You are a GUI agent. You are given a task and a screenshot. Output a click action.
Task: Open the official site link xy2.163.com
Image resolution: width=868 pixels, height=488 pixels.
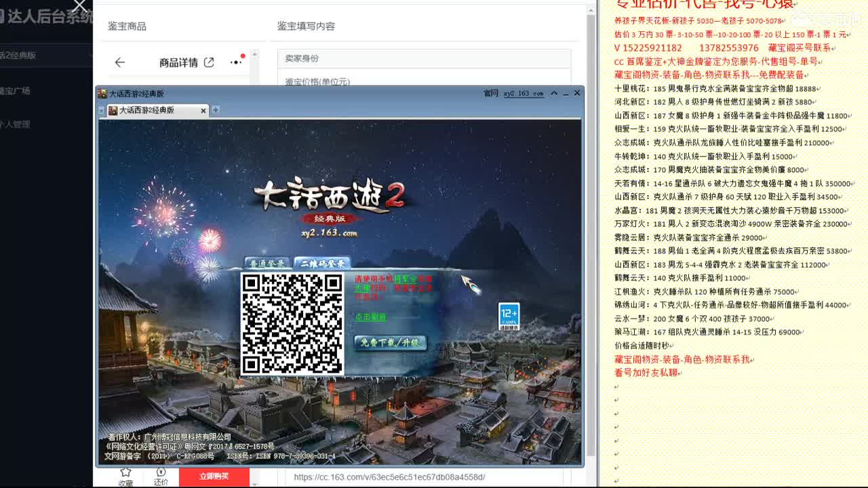[x=523, y=94]
